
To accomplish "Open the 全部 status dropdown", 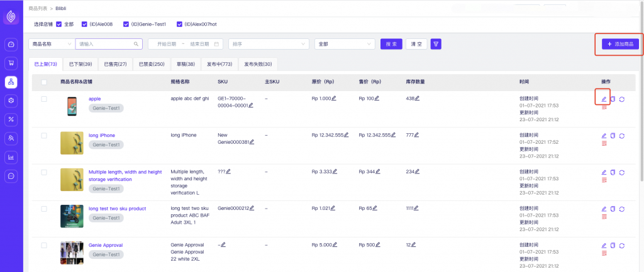I will [x=345, y=44].
